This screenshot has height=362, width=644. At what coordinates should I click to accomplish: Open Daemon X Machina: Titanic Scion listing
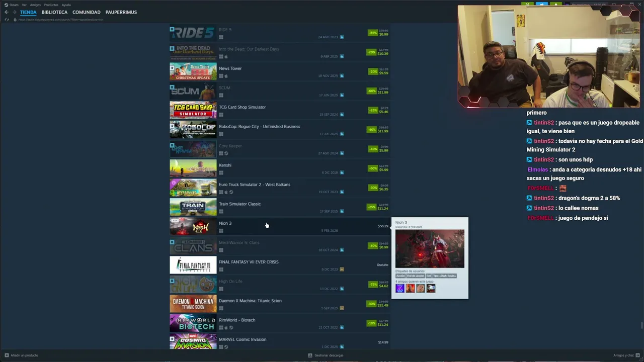pos(280,304)
